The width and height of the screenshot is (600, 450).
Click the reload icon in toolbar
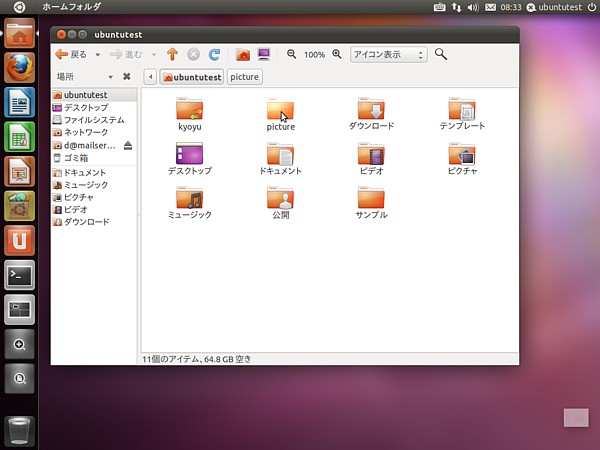[214, 54]
